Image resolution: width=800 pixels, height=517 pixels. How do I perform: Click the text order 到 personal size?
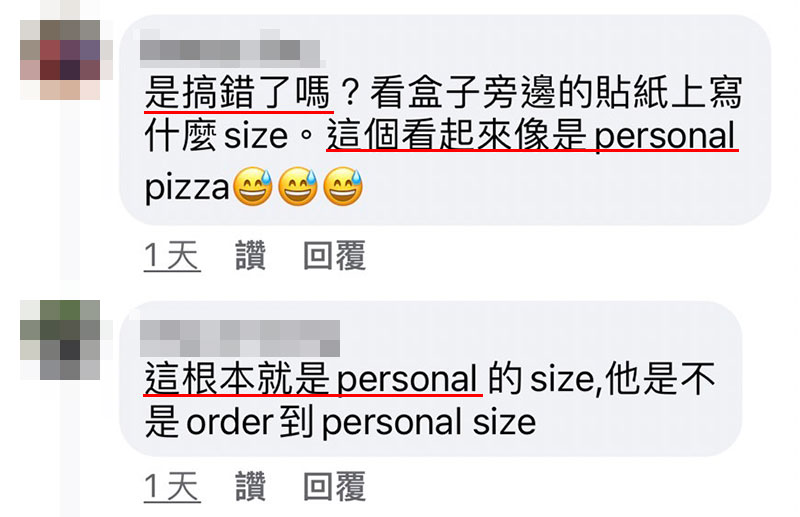(x=361, y=423)
